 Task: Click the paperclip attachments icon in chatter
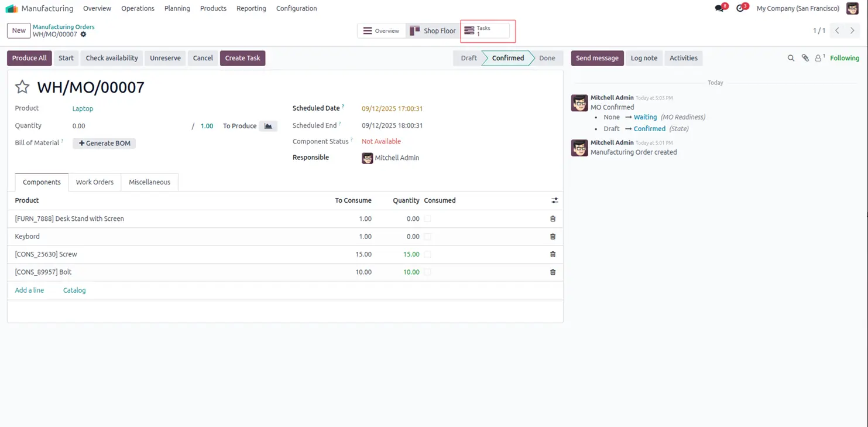805,58
